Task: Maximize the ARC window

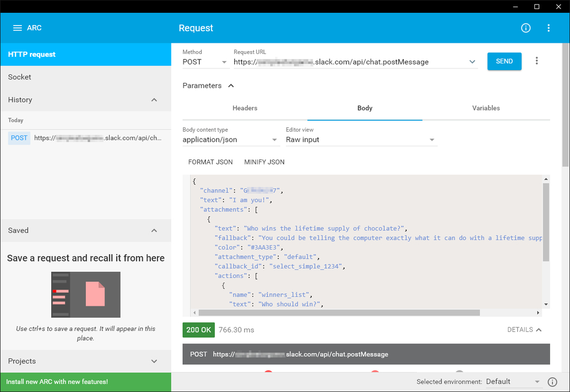Action: point(537,7)
